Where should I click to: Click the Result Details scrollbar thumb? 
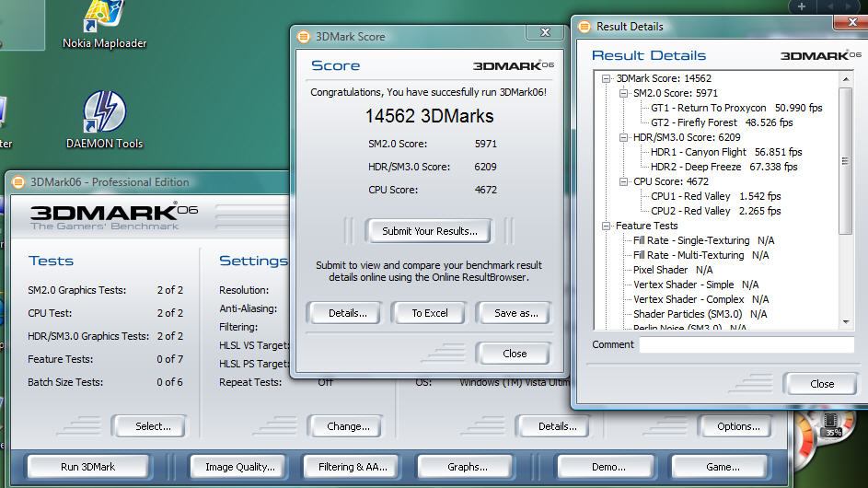pyautogui.click(x=845, y=160)
